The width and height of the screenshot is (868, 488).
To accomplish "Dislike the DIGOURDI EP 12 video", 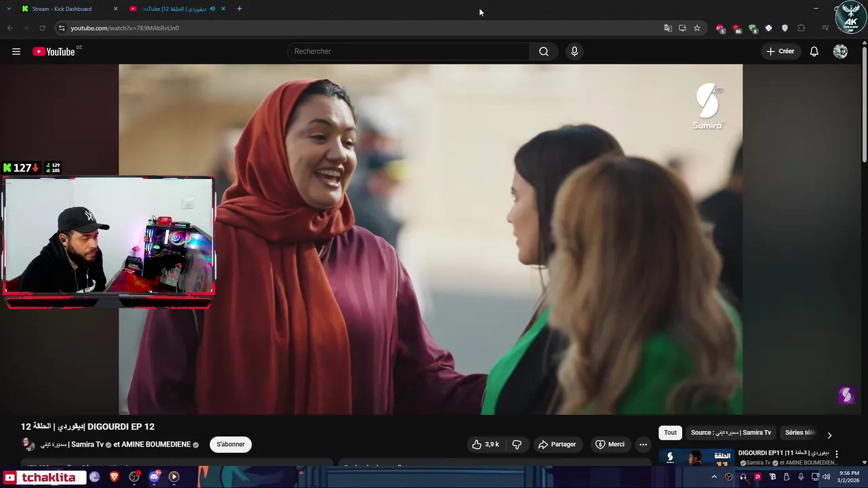I will [517, 445].
